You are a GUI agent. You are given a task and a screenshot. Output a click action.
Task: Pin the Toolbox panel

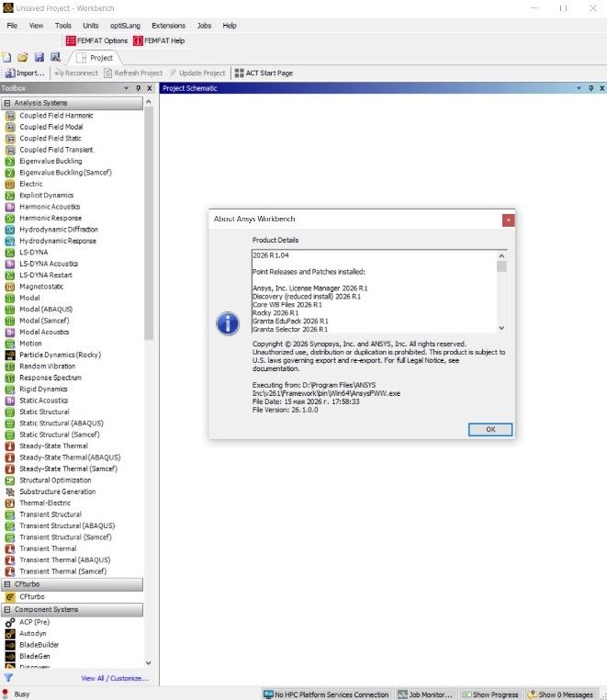pyautogui.click(x=139, y=88)
